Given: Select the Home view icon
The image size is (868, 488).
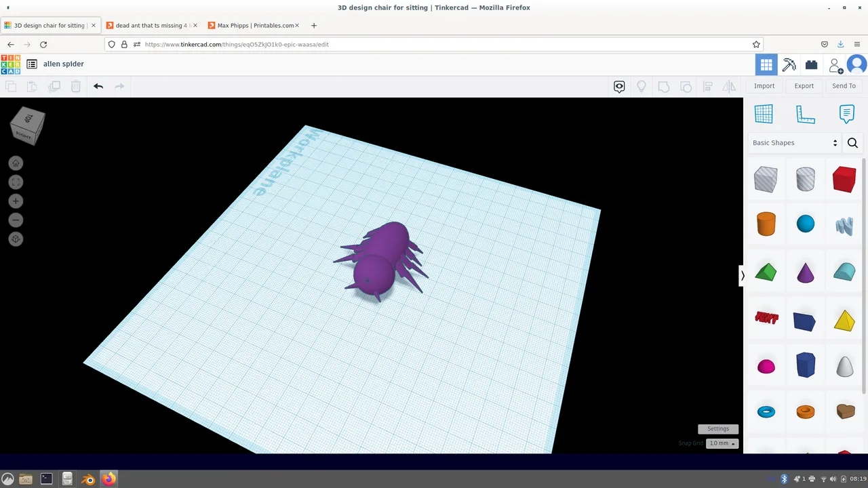Looking at the screenshot, I should [x=16, y=163].
